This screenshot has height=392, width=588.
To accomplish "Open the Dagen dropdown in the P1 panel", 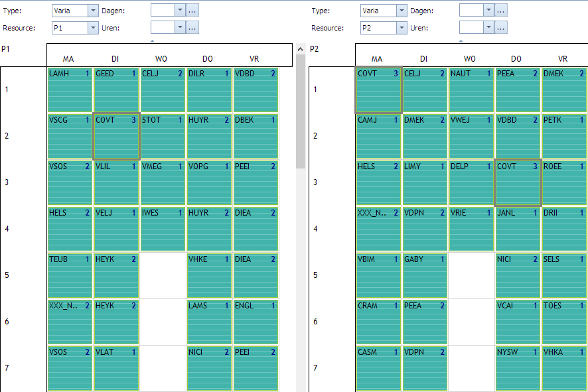I will coord(180,11).
